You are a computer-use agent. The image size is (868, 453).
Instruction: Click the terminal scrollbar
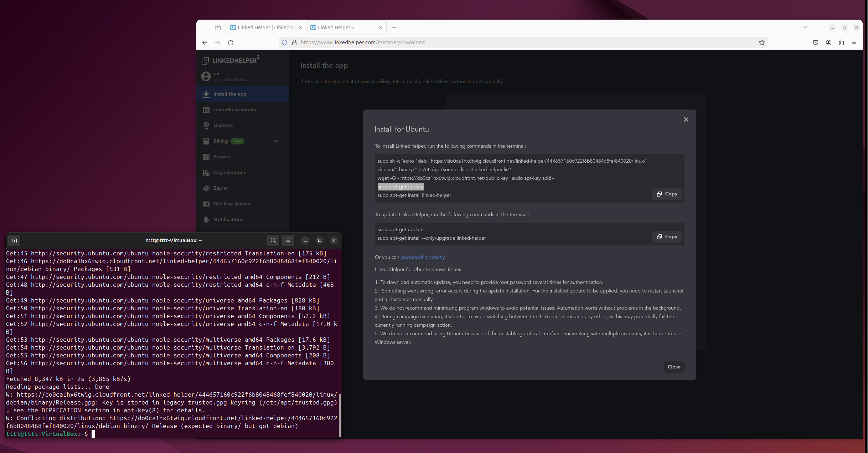coord(340,415)
